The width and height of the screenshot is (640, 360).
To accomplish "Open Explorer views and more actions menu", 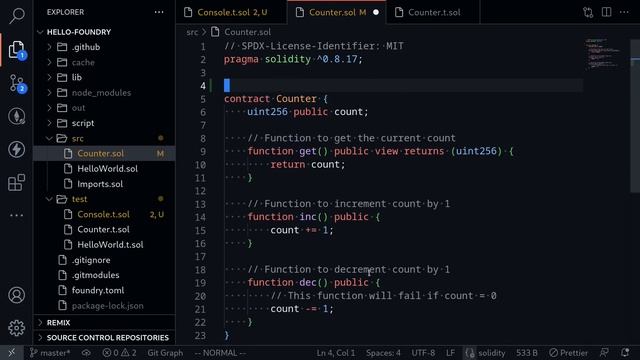I will [159, 12].
